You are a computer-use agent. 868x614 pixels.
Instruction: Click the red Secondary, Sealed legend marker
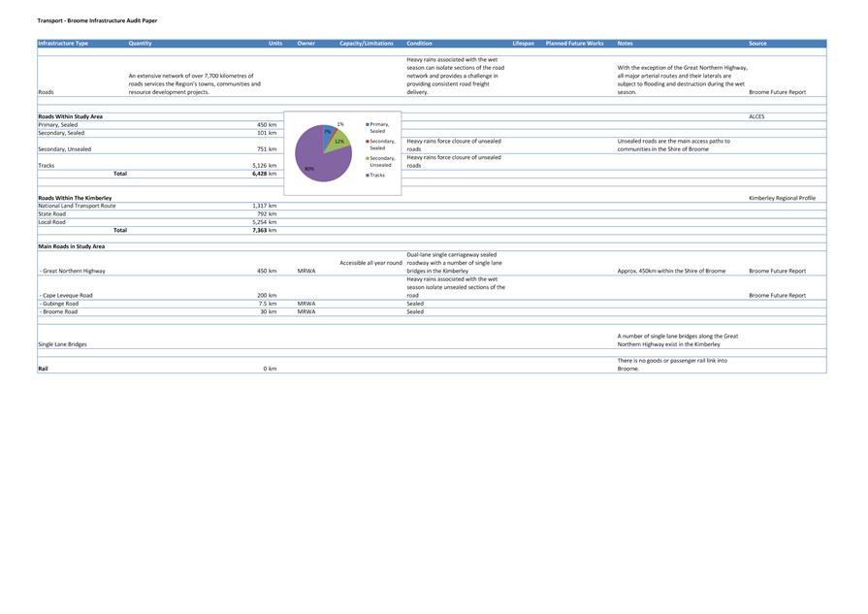tap(368, 142)
